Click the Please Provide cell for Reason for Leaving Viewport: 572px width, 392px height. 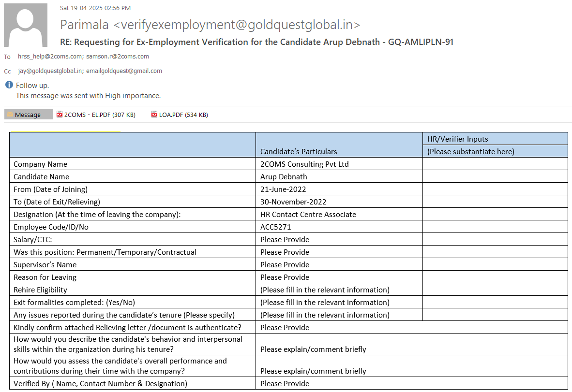click(285, 277)
